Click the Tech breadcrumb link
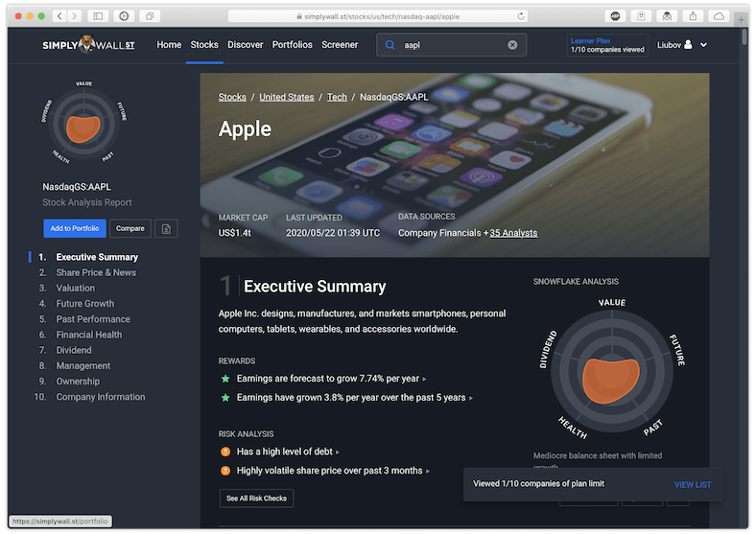This screenshot has width=756, height=534. 337,97
